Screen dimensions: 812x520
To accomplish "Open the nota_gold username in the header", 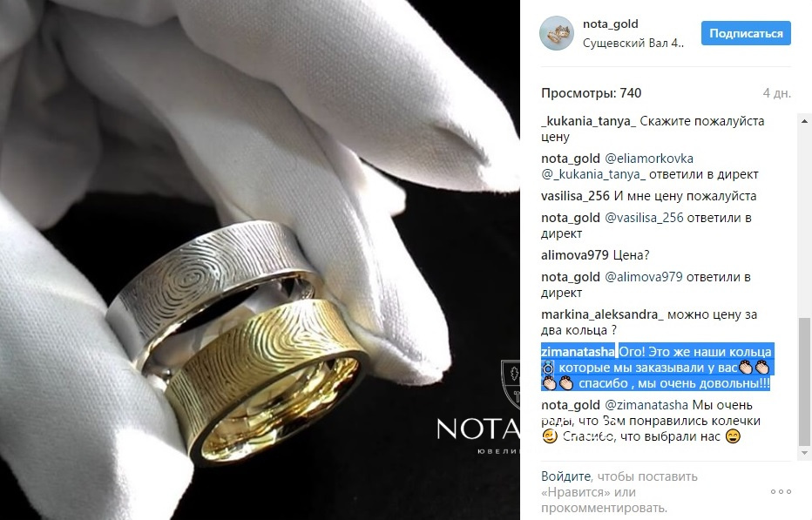I will point(611,24).
